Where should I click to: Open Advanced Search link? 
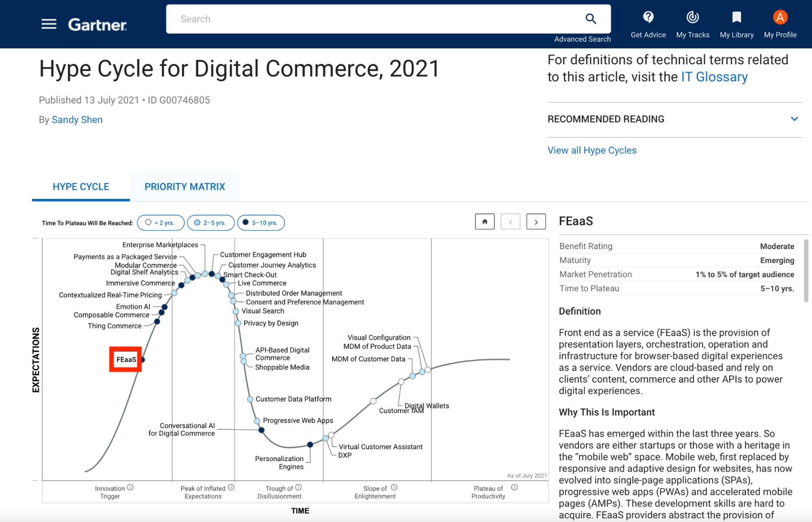pyautogui.click(x=582, y=39)
